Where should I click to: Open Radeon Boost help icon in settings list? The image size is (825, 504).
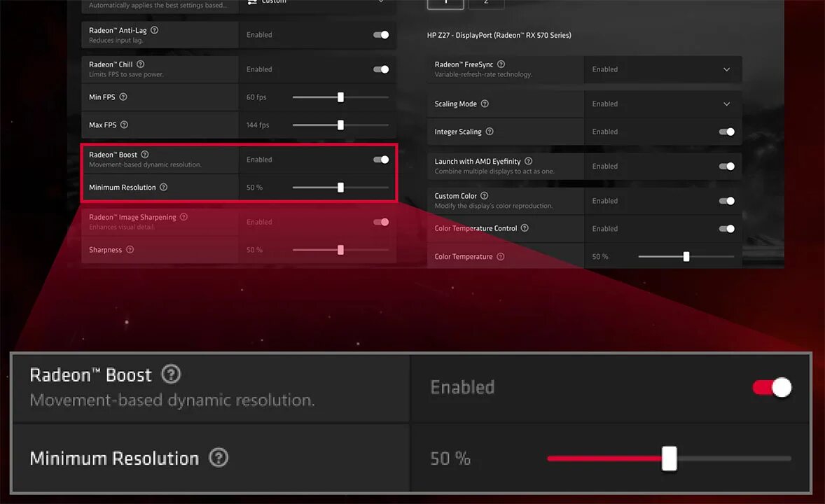(145, 154)
